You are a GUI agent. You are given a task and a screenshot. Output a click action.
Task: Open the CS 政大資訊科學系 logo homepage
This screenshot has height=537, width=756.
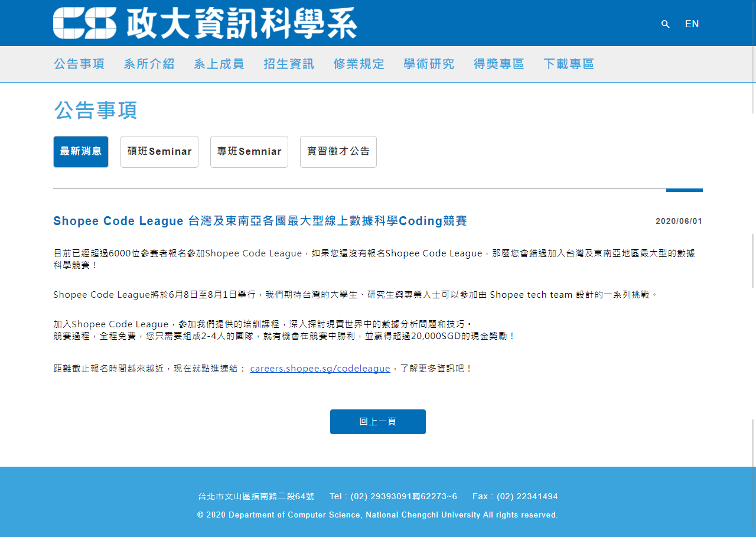click(x=205, y=23)
